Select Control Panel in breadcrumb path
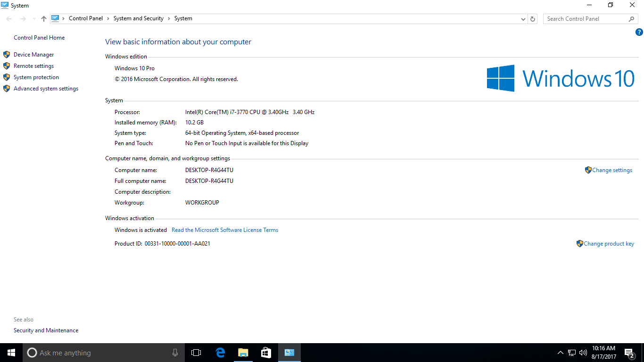This screenshot has width=644, height=362. pyautogui.click(x=86, y=18)
